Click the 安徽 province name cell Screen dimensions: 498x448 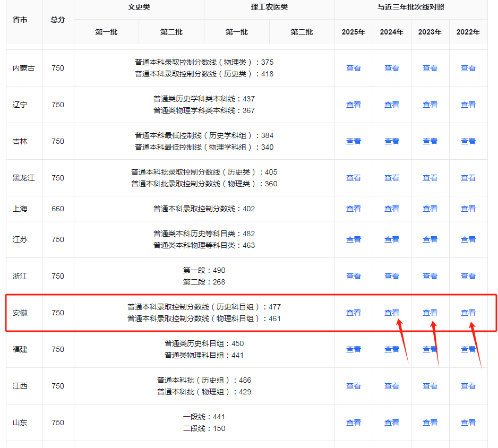[20, 313]
